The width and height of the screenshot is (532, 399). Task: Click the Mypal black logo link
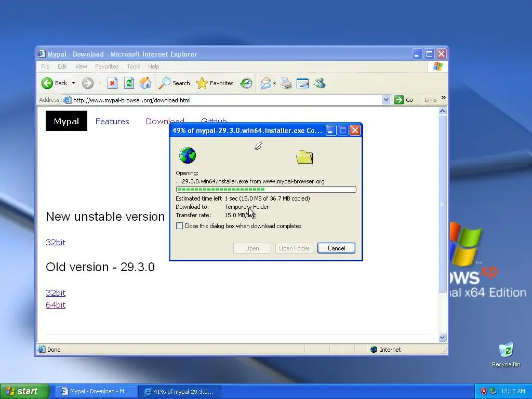click(66, 121)
